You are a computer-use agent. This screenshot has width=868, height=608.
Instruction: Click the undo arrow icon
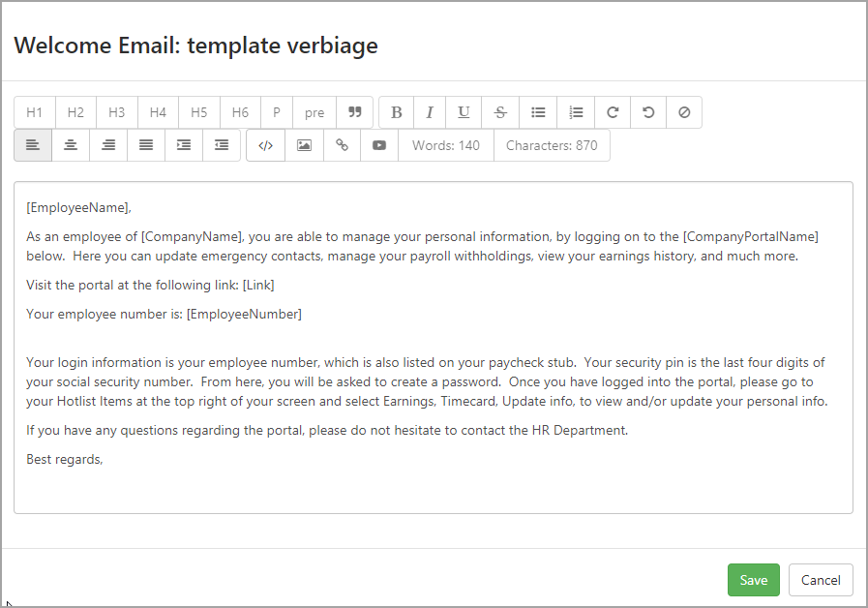click(648, 112)
